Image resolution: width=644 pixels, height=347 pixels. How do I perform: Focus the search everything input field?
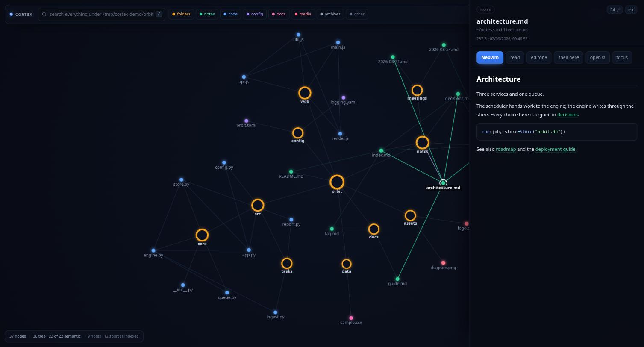coord(102,14)
